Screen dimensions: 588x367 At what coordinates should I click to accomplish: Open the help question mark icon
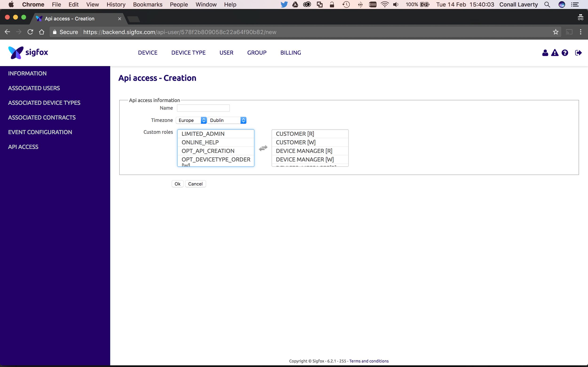pos(565,53)
